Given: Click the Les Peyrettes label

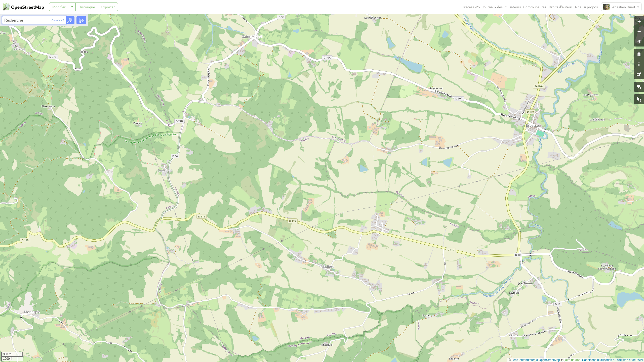Looking at the screenshot, I should 590,95.
